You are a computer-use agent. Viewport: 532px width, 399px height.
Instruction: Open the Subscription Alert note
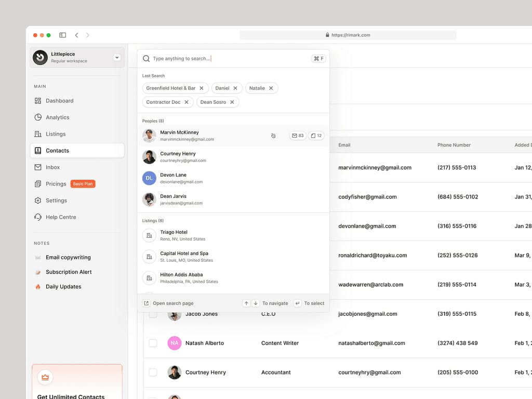(69, 272)
